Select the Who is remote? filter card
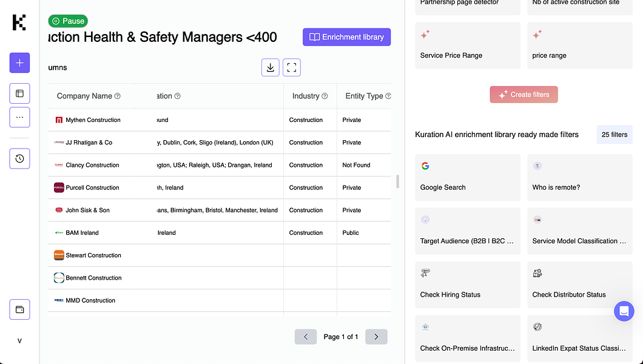This screenshot has width=643, height=364. [580, 178]
